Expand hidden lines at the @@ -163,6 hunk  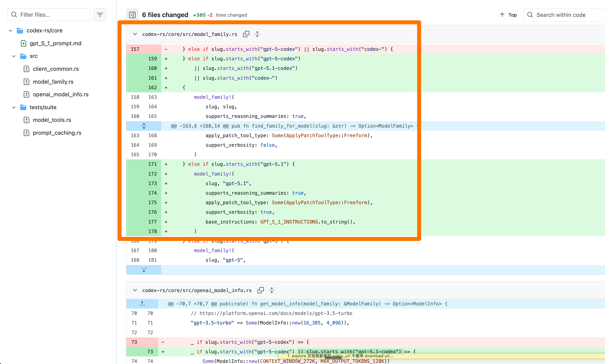coord(144,126)
